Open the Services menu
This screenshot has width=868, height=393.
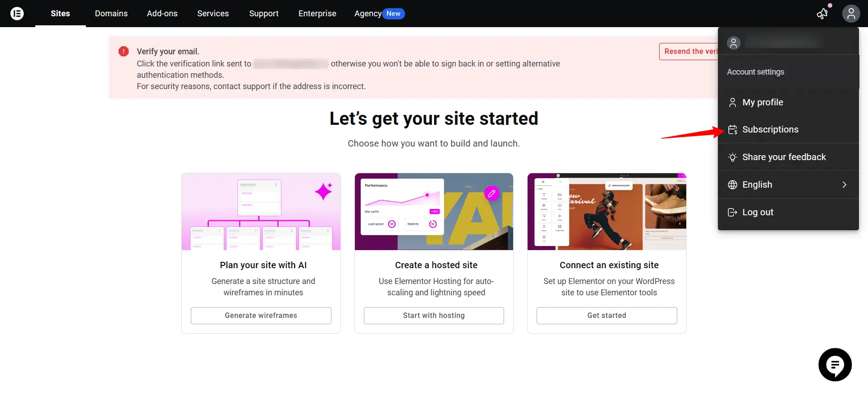click(213, 14)
